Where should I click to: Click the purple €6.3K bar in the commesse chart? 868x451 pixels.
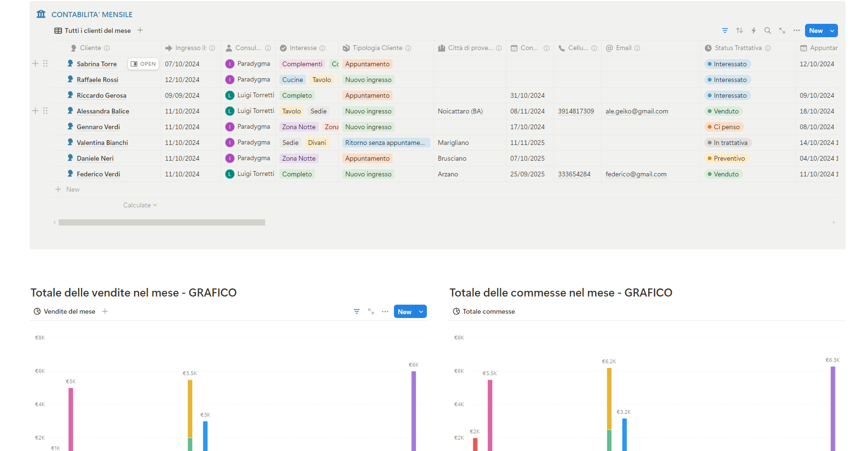tap(833, 409)
